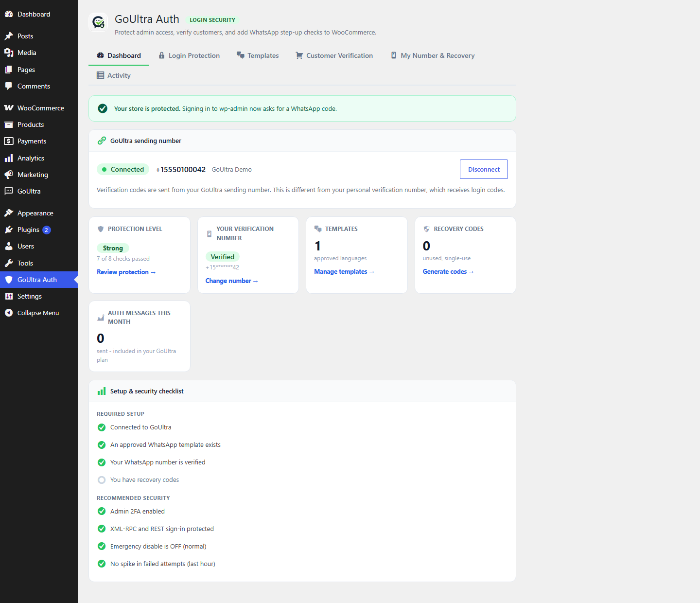Click the check for Emergency disable is OFF
This screenshot has width=700, height=603.
click(102, 546)
